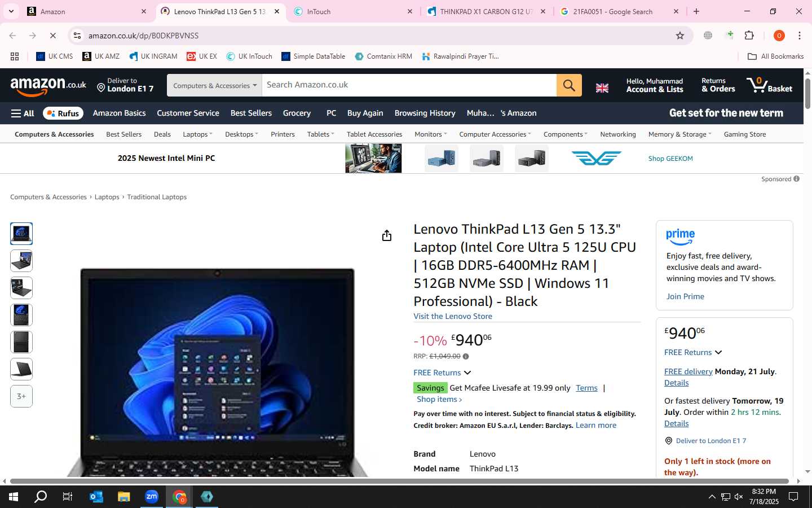Viewport: 812px width, 508px height.
Task: Open Gaming Store category
Action: pyautogui.click(x=744, y=134)
